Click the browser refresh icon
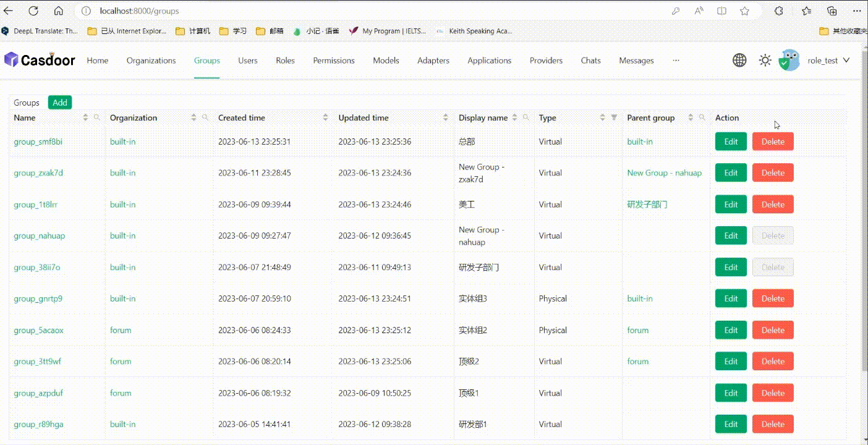Image resolution: width=868 pixels, height=445 pixels. point(33,11)
